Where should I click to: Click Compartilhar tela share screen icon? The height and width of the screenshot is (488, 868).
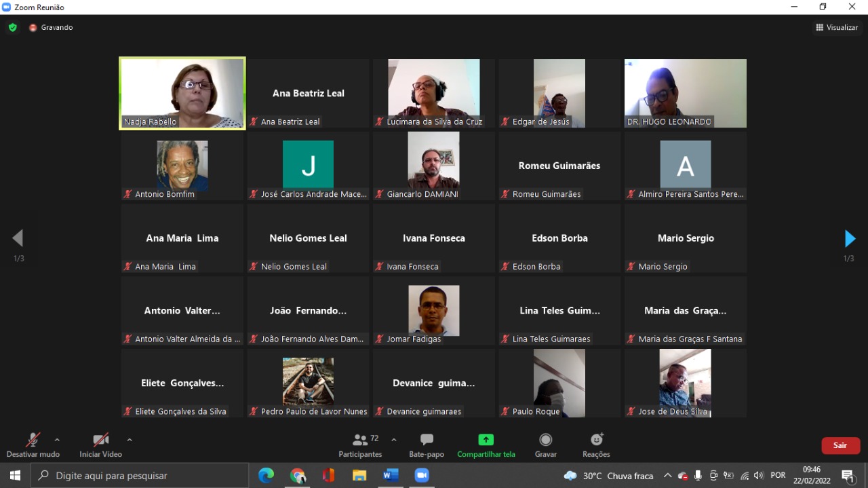coord(486,440)
